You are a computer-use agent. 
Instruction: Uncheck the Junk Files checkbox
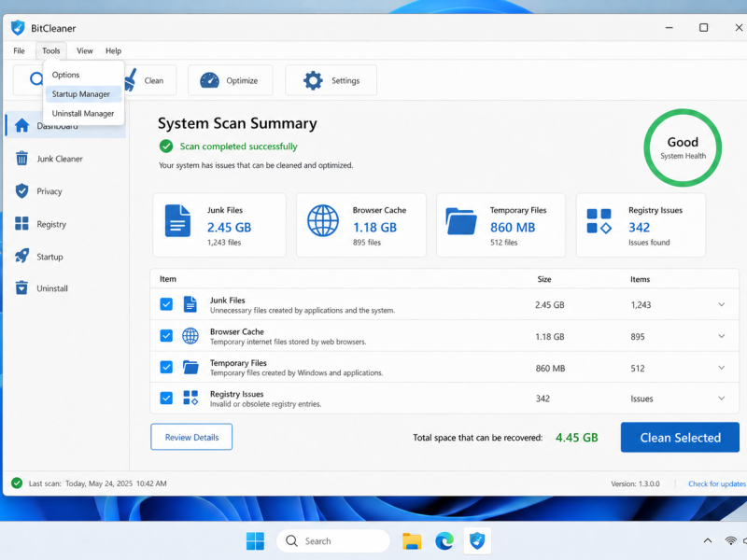tap(166, 304)
